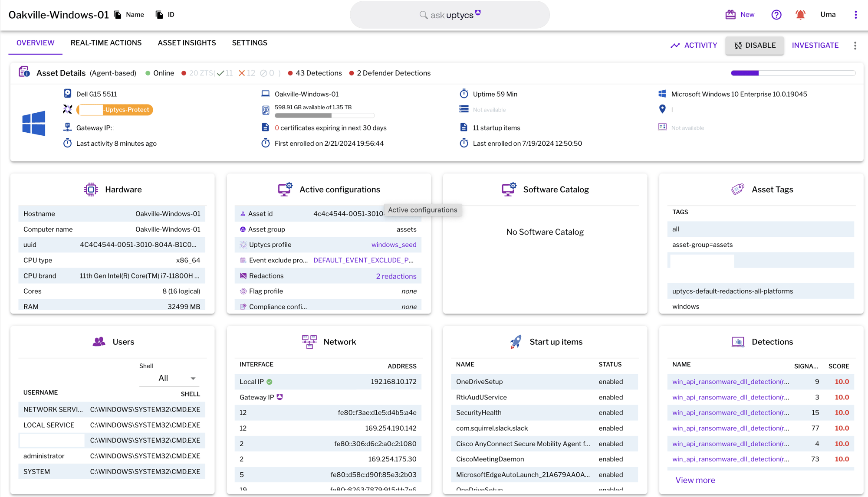Open detection link with signal count 9
The height and width of the screenshot is (497, 868).
[730, 382]
